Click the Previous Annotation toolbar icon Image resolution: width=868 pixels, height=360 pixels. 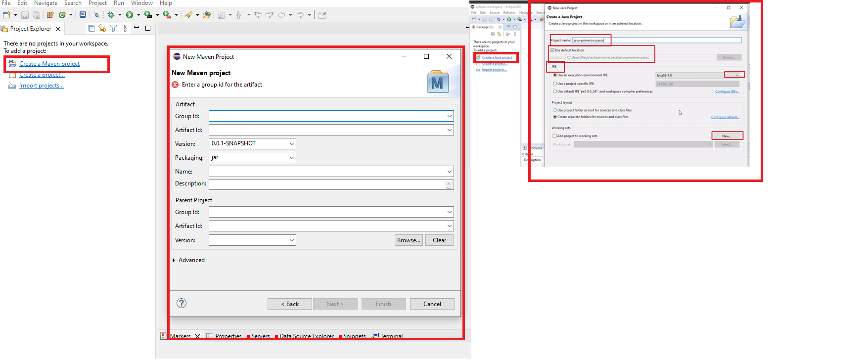tap(240, 15)
